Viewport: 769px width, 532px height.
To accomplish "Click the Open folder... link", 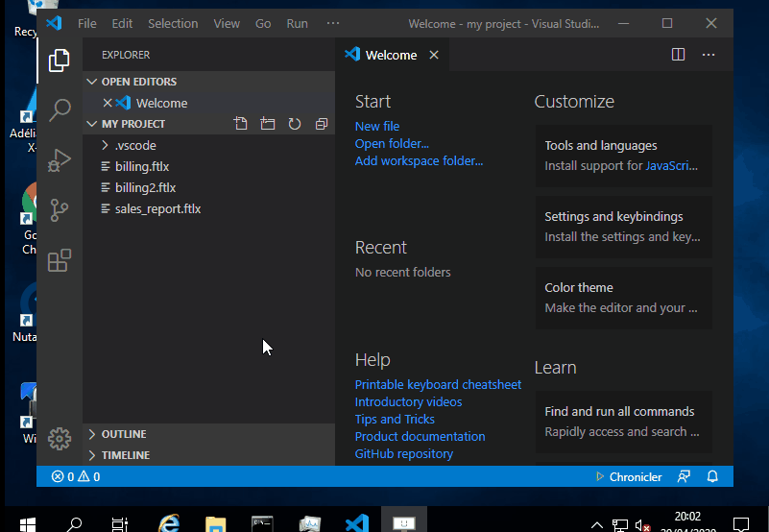I will pos(392,143).
